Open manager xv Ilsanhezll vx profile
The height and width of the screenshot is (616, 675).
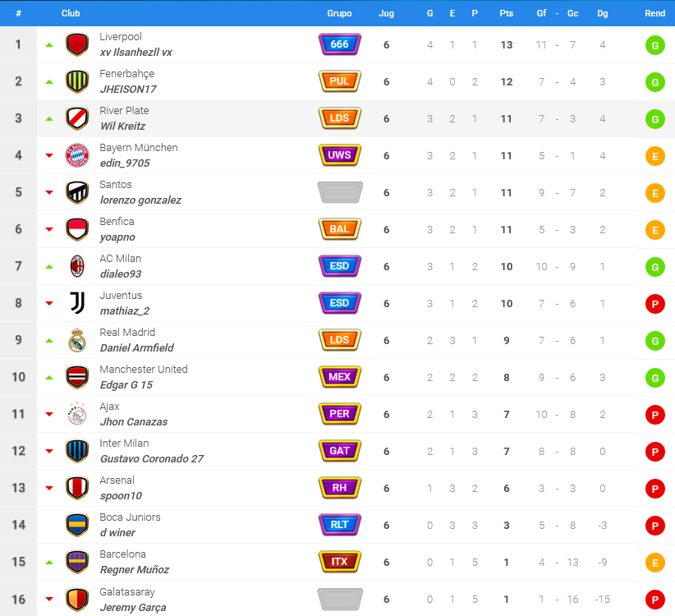point(136,53)
